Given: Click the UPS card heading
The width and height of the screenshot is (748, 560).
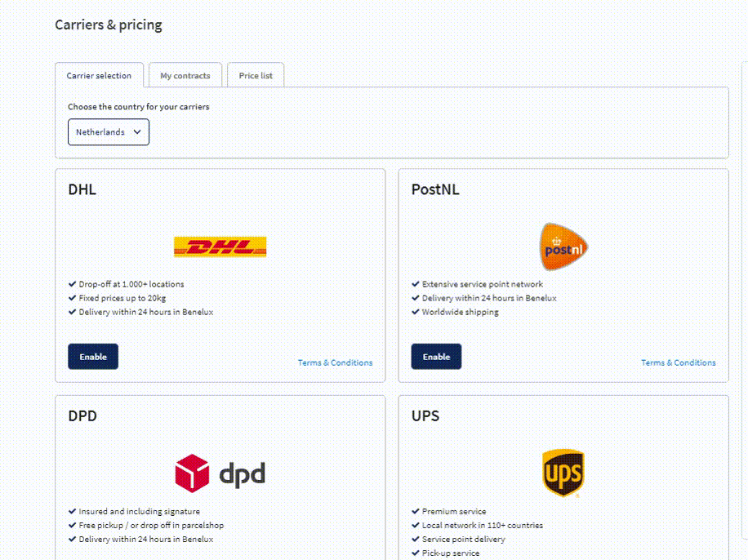Looking at the screenshot, I should click(x=425, y=416).
